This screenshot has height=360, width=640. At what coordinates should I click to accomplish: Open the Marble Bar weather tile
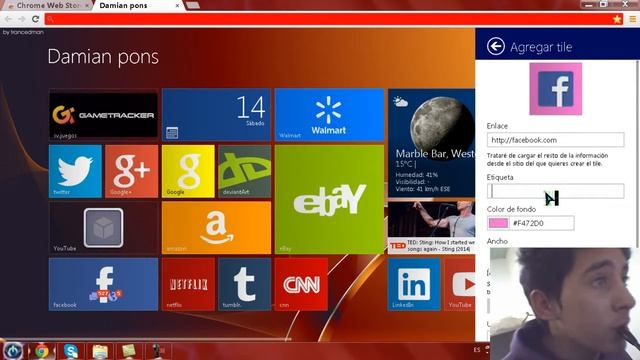(431, 143)
